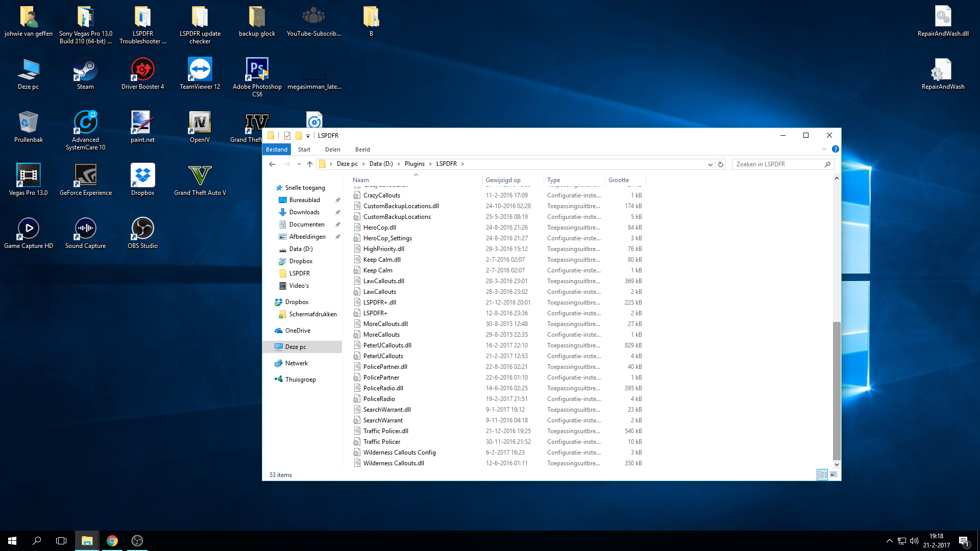Screen dimensions: 980x551
Task: Open the Bestand menu tab
Action: tap(276, 149)
